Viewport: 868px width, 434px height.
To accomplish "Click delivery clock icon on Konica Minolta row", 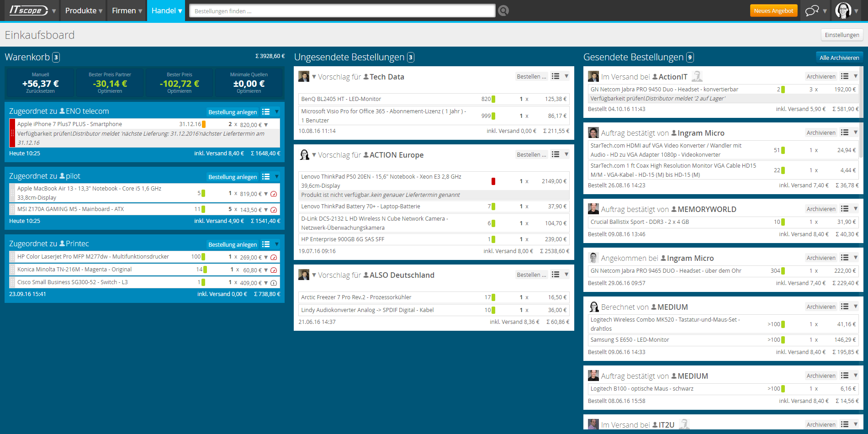I will coord(274,270).
